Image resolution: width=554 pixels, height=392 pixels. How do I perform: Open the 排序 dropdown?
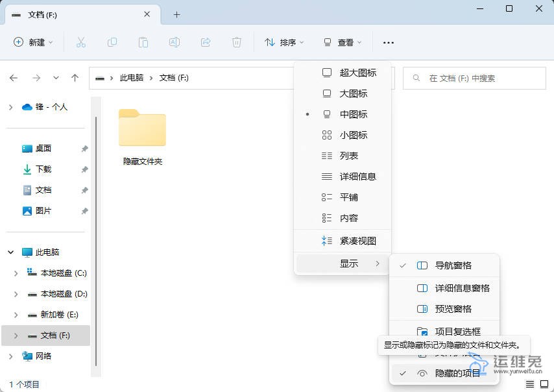[284, 42]
